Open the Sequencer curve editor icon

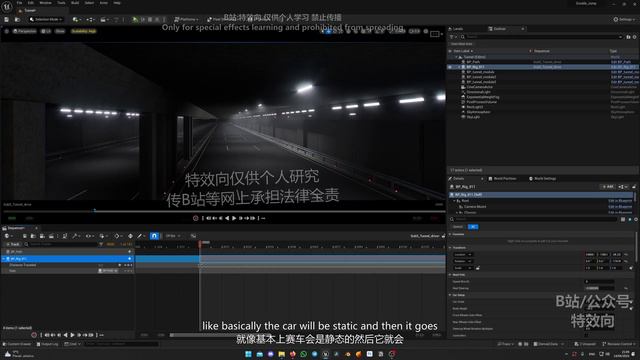coord(193,236)
